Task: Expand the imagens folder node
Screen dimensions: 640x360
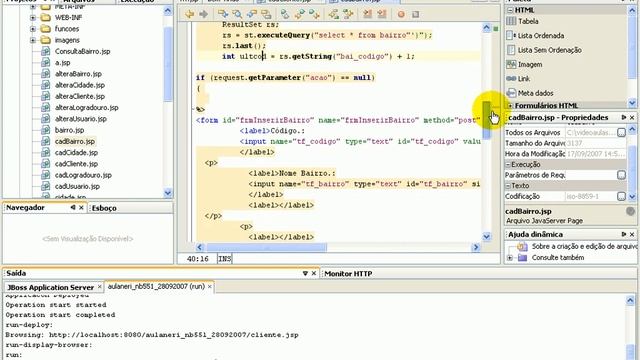Action: [33, 40]
